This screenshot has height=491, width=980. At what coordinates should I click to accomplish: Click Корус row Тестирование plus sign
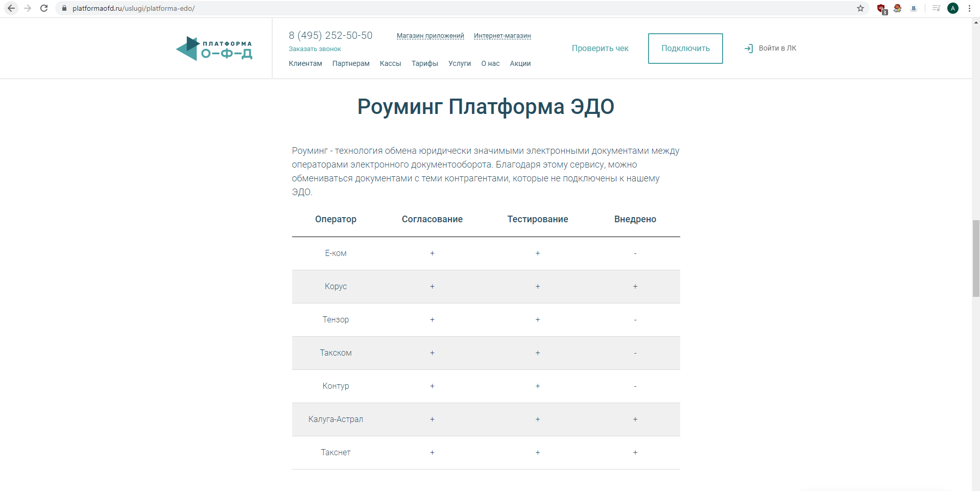pos(538,287)
